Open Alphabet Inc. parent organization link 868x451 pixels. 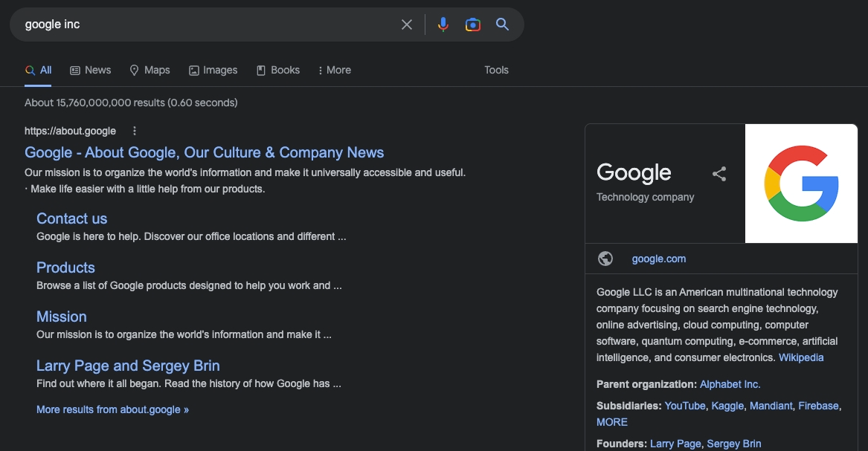point(730,384)
